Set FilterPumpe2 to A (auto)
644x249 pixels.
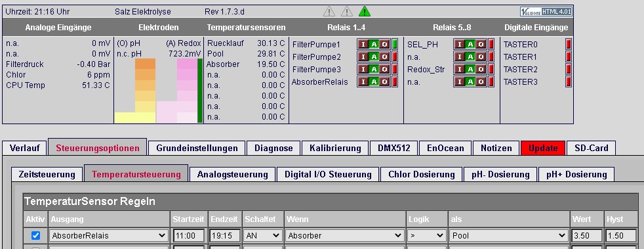[374, 57]
